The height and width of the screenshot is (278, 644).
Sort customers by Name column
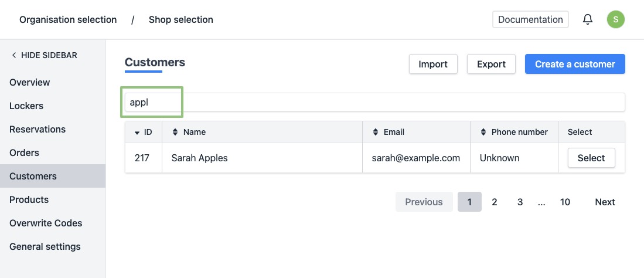(x=175, y=133)
